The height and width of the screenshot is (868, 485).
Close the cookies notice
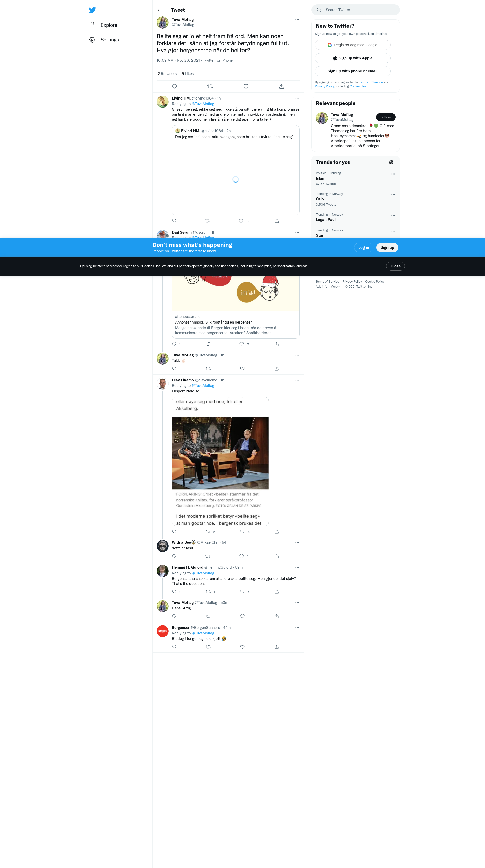pyautogui.click(x=395, y=266)
